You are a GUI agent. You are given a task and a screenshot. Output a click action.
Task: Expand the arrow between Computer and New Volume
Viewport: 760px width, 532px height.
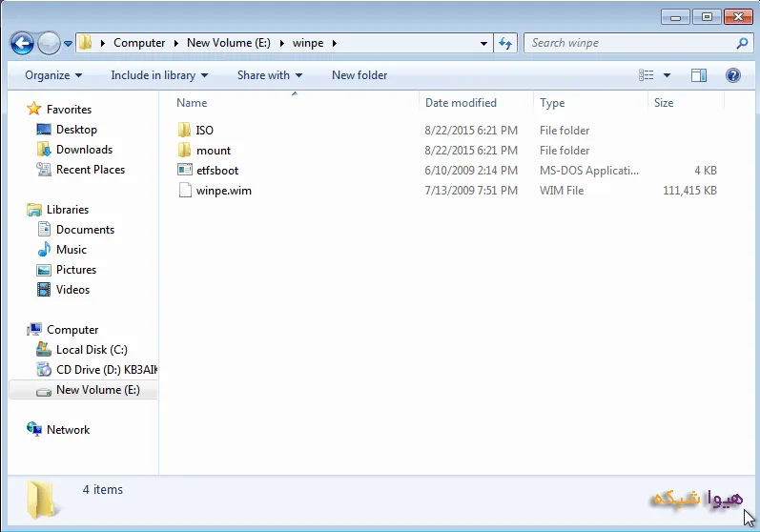pos(176,43)
